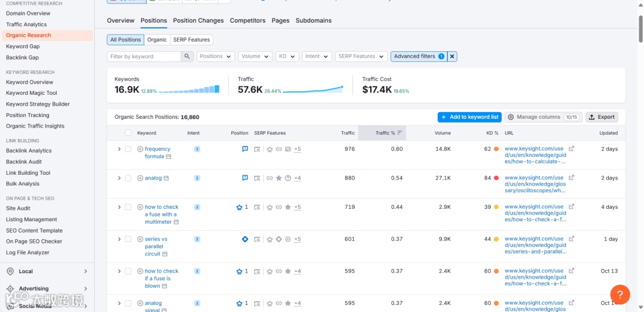Select the SERP Features filter toggle
Viewport: 644px width, 312px height.
pos(191,40)
